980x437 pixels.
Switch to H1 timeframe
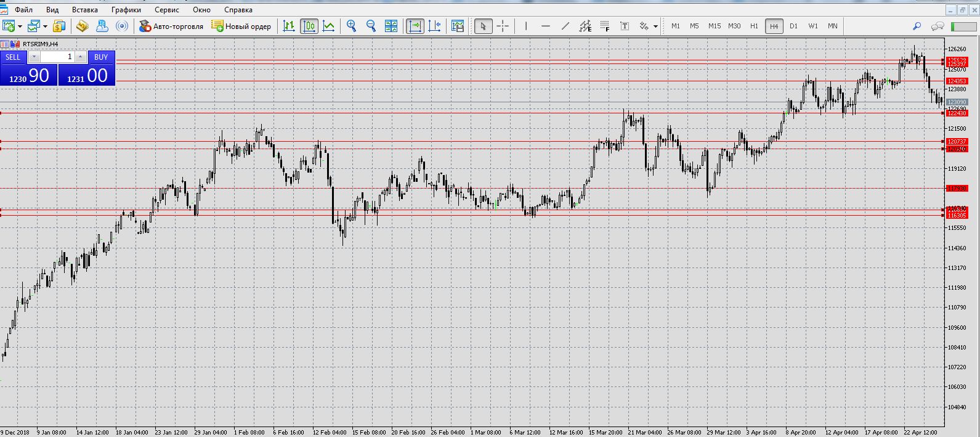[x=754, y=26]
